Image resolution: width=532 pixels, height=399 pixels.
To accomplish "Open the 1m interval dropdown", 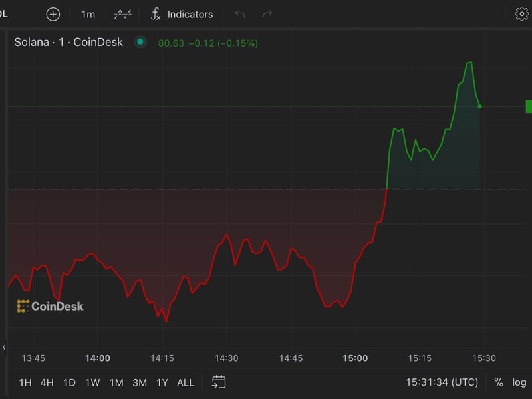I will pos(88,14).
